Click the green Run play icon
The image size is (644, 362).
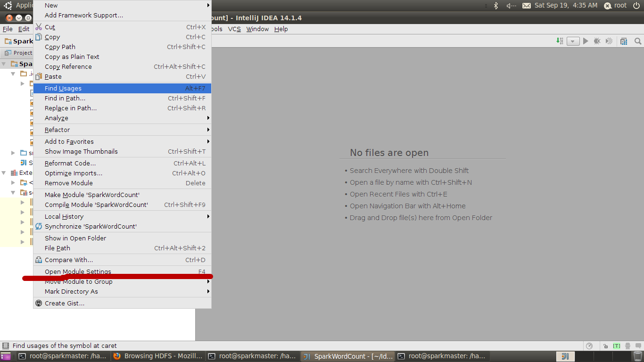pyautogui.click(x=586, y=41)
